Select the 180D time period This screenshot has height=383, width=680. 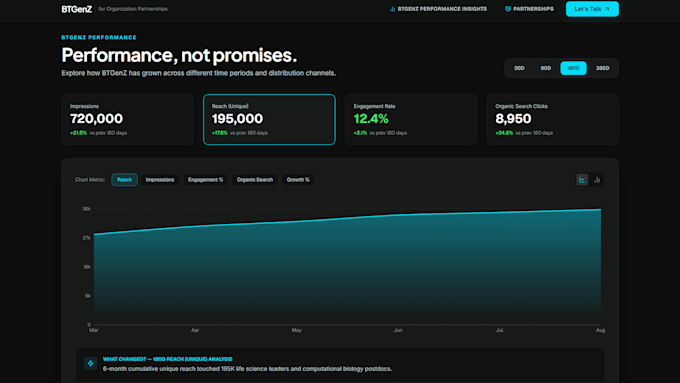coord(573,68)
